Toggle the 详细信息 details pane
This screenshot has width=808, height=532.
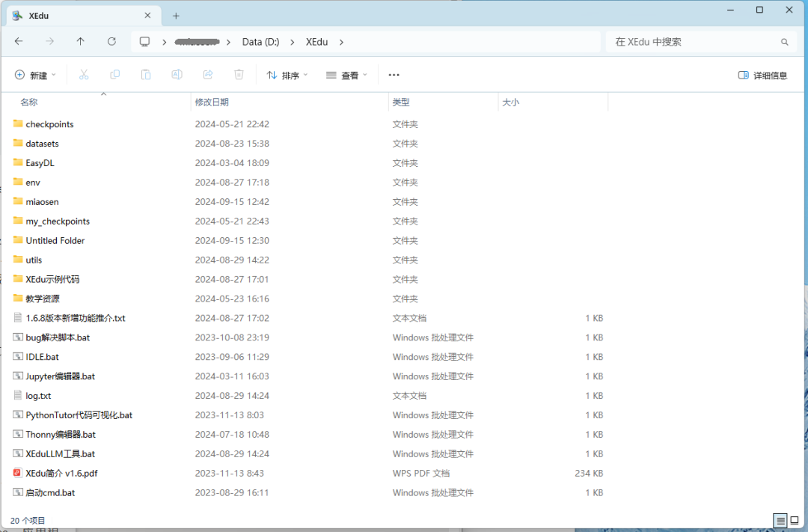point(762,76)
